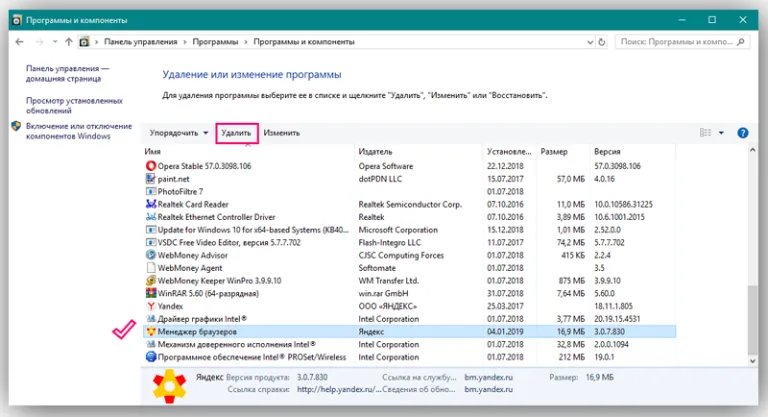Click the WebMoney Agent icon
768x417 pixels.
(x=151, y=268)
